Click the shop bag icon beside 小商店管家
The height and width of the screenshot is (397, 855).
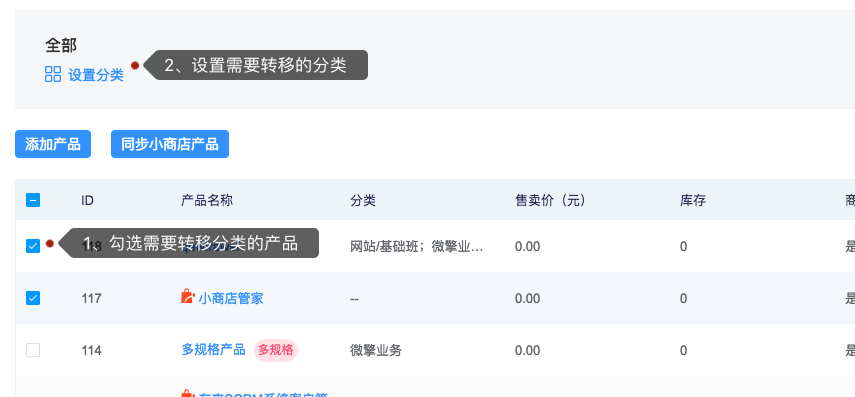coord(188,297)
